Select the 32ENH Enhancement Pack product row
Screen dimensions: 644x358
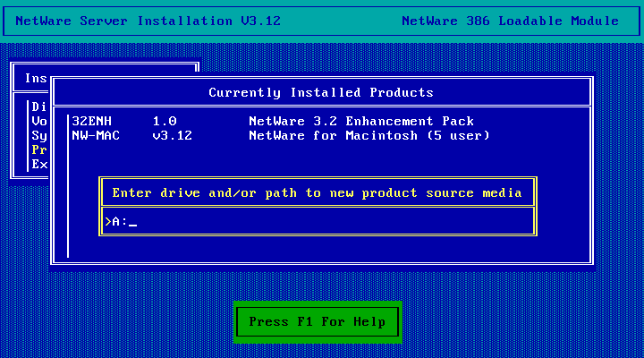[x=273, y=121]
